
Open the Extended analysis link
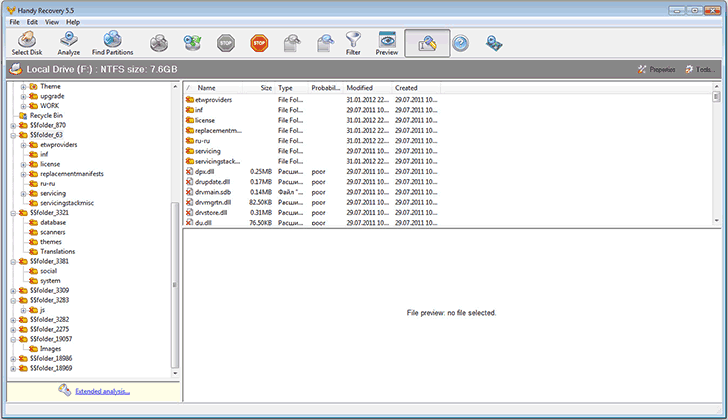click(103, 391)
